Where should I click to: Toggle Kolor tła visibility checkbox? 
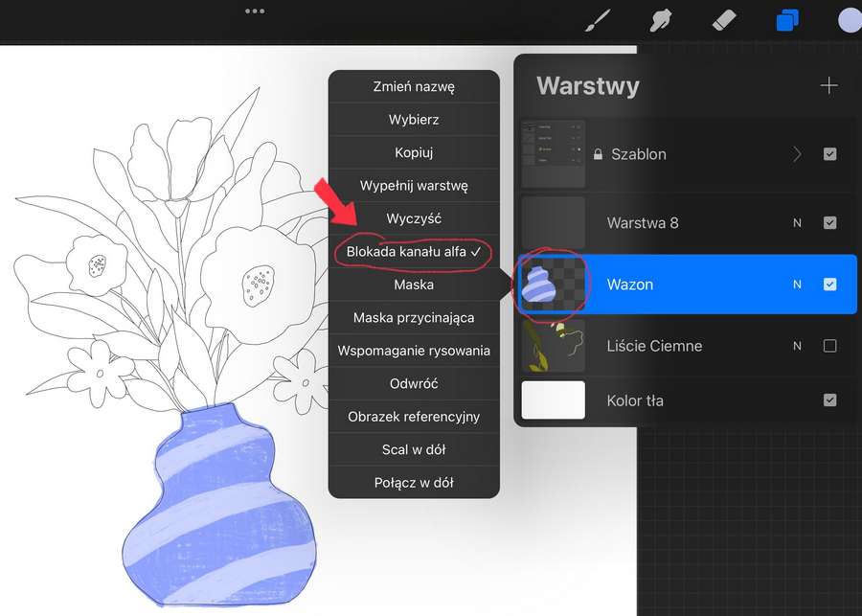pos(829,399)
